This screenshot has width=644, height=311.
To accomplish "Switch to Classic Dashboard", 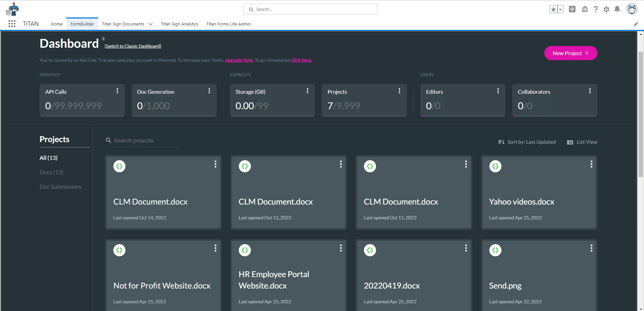I will click(132, 46).
